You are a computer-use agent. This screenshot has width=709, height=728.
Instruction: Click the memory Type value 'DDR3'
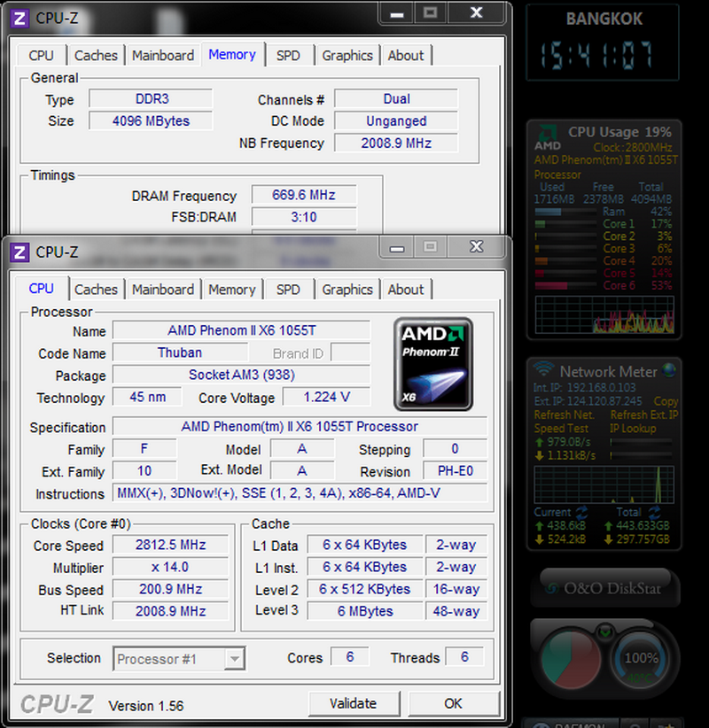pyautogui.click(x=152, y=99)
